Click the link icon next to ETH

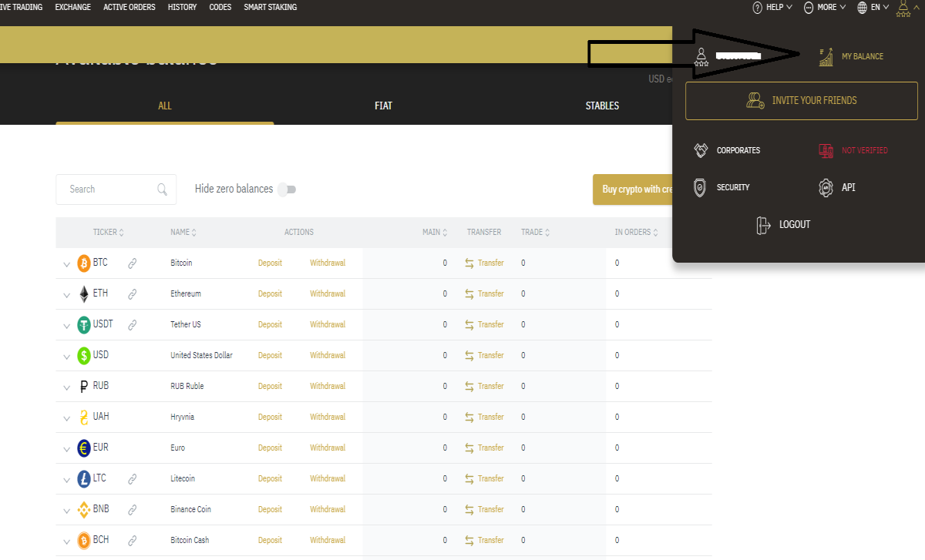click(x=132, y=294)
